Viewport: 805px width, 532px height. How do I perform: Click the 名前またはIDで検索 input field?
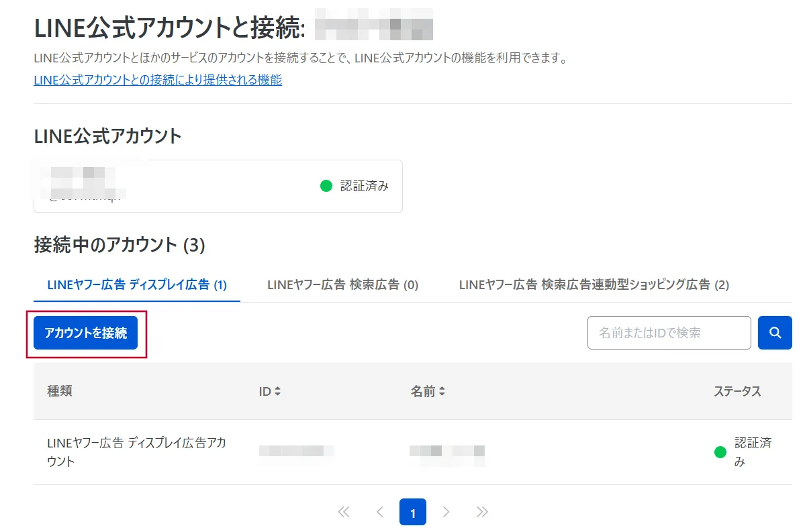click(x=669, y=333)
